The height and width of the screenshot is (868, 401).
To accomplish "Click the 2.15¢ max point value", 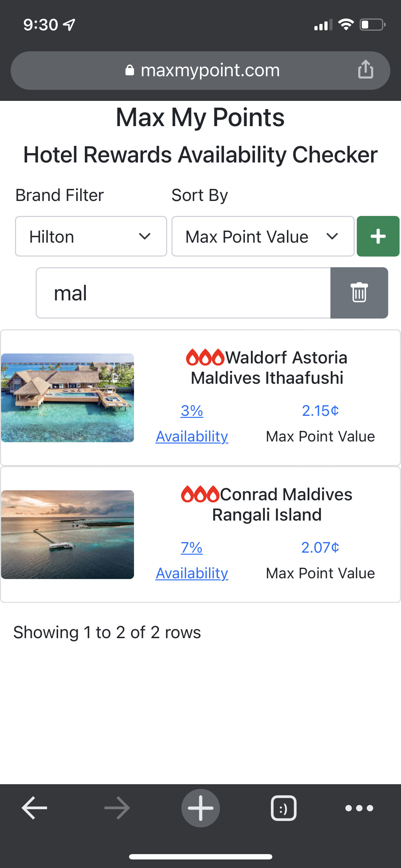I will point(320,411).
